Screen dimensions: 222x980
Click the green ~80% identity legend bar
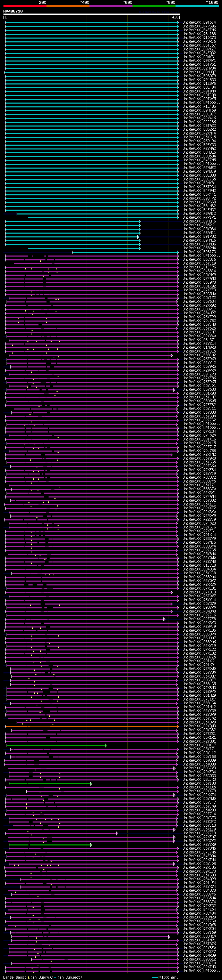(154, 6)
